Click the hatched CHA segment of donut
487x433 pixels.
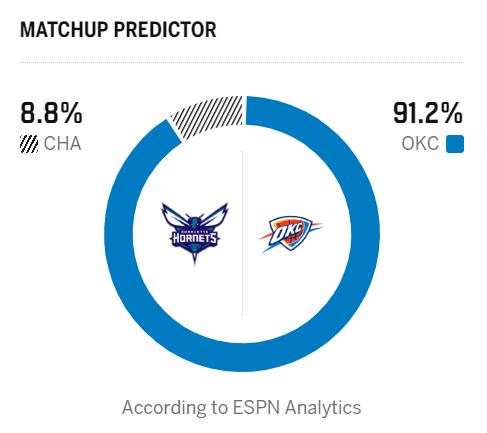(209, 115)
